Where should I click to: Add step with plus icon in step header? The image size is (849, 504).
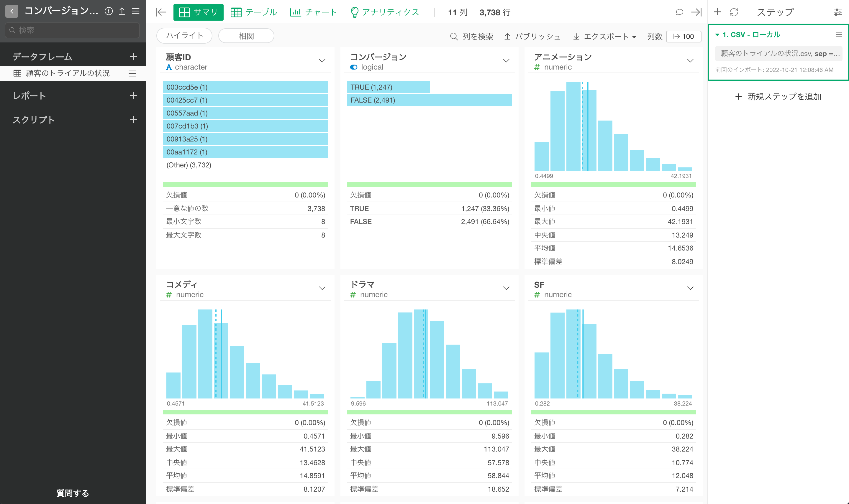pyautogui.click(x=717, y=12)
